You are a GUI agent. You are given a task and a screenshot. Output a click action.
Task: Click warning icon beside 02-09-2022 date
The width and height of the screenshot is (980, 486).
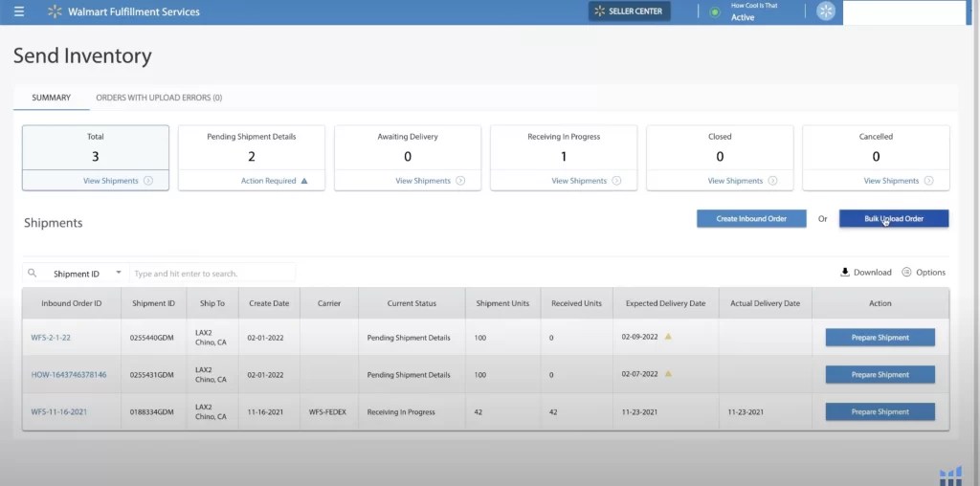click(x=667, y=336)
